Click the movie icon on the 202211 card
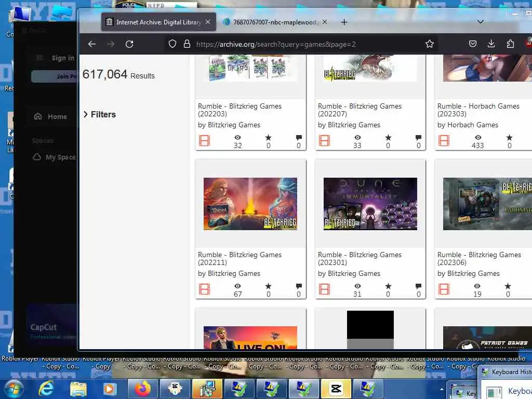The image size is (532, 399). click(x=204, y=289)
